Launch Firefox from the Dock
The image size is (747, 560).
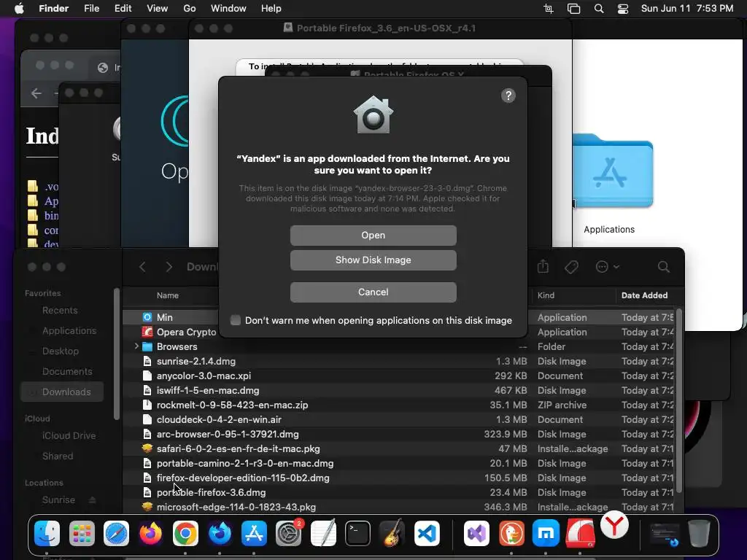(150, 533)
